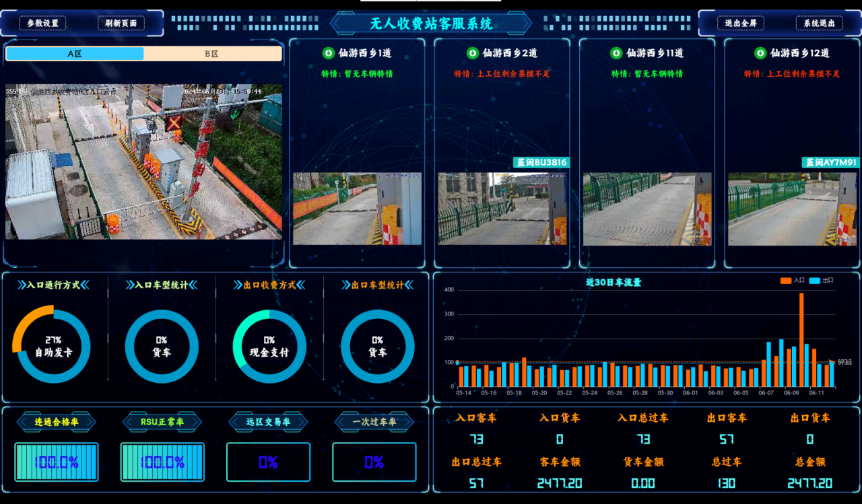Image resolution: width=862 pixels, height=504 pixels.
Task: Click the 蓝闽BU3816 license plate label
Action: (x=541, y=163)
